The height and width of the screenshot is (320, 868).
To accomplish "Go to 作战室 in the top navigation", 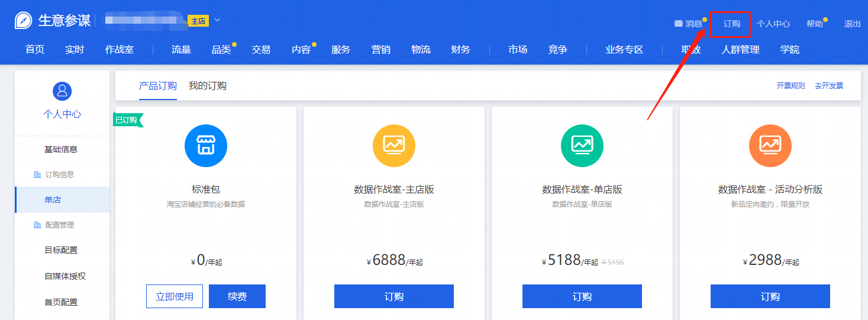I will [x=120, y=50].
